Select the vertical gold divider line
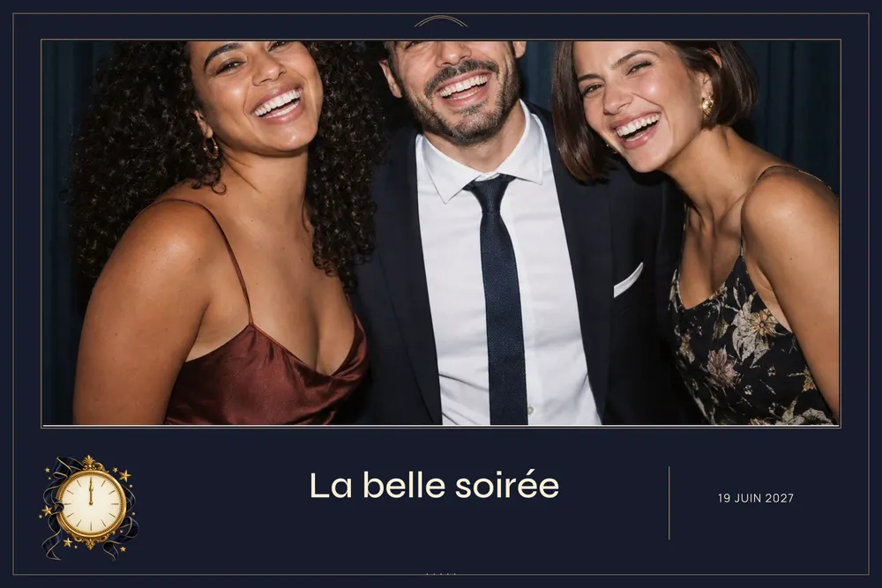The image size is (882, 588). pyautogui.click(x=669, y=503)
